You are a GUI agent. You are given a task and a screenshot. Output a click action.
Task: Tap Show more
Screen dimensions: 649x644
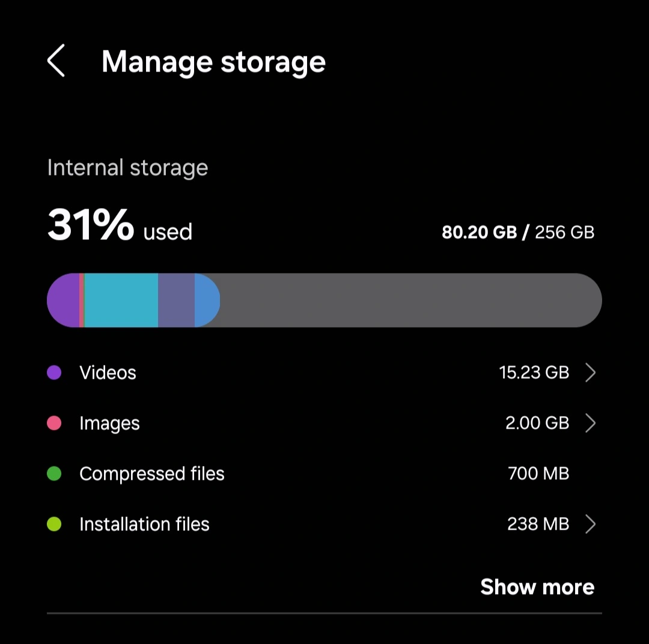pyautogui.click(x=537, y=587)
